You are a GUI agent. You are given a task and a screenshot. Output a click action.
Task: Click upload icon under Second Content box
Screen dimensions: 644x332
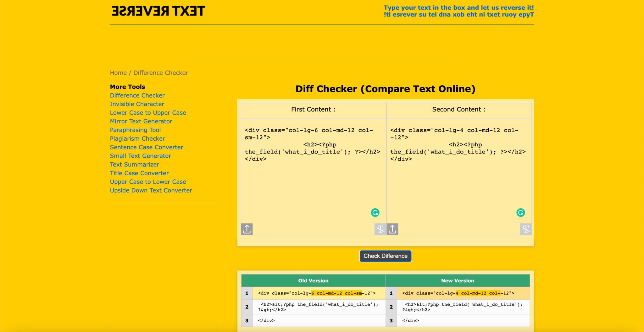[392, 229]
